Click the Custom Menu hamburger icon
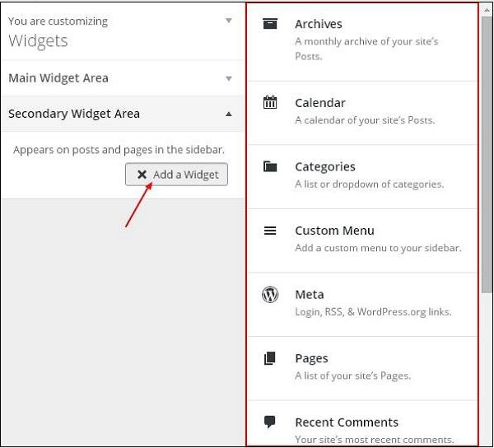This screenshot has width=494, height=448. coord(270,231)
